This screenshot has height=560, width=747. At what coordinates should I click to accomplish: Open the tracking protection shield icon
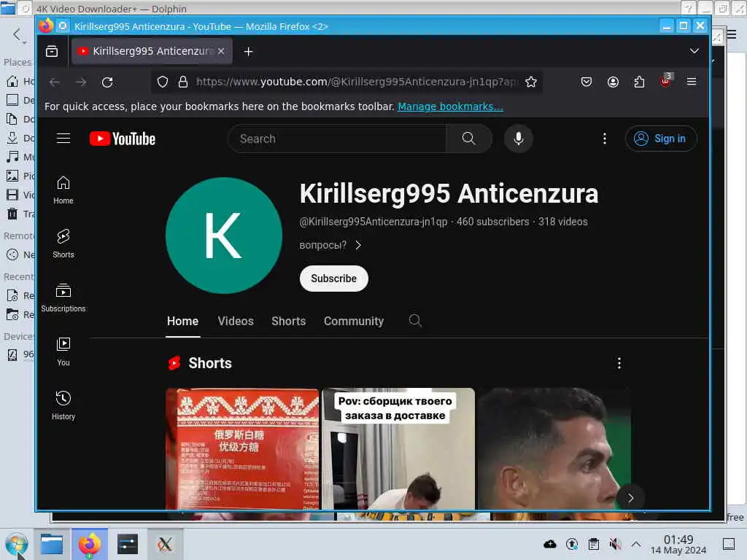tap(163, 82)
